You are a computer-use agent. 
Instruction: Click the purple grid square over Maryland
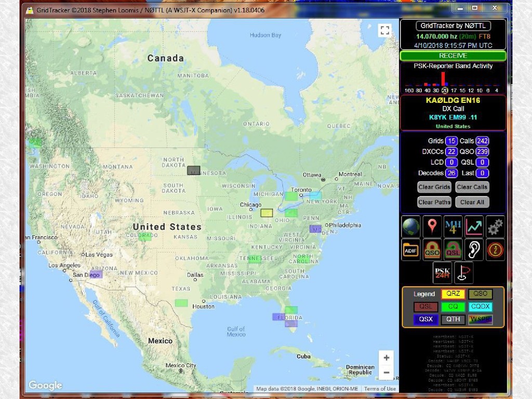coord(315,229)
